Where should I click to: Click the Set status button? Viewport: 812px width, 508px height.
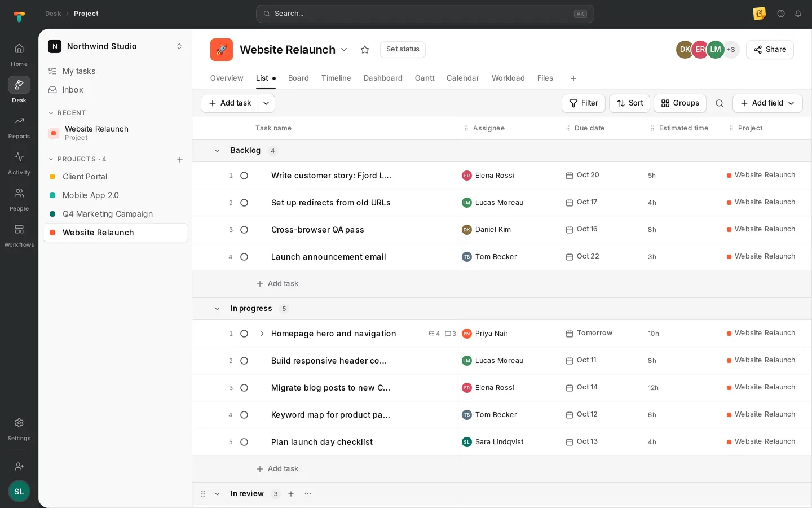(x=403, y=50)
